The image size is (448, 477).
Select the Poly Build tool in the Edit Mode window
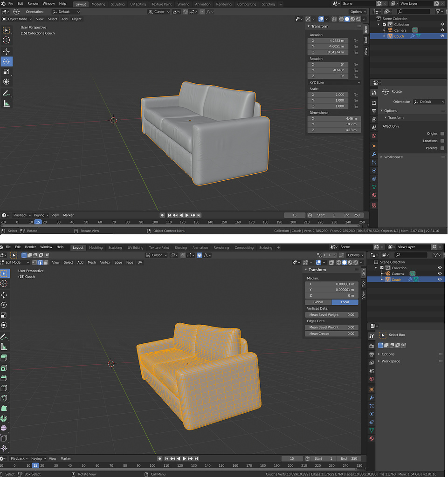point(4,408)
